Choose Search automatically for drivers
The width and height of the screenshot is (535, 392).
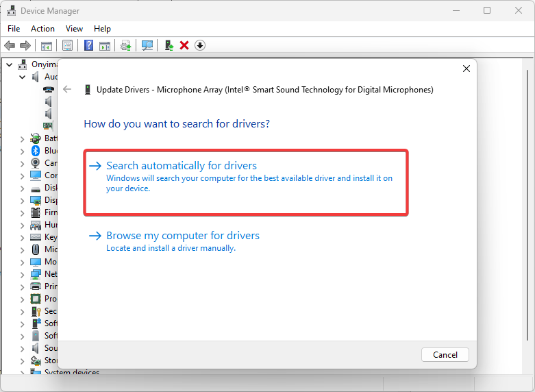click(x=246, y=182)
